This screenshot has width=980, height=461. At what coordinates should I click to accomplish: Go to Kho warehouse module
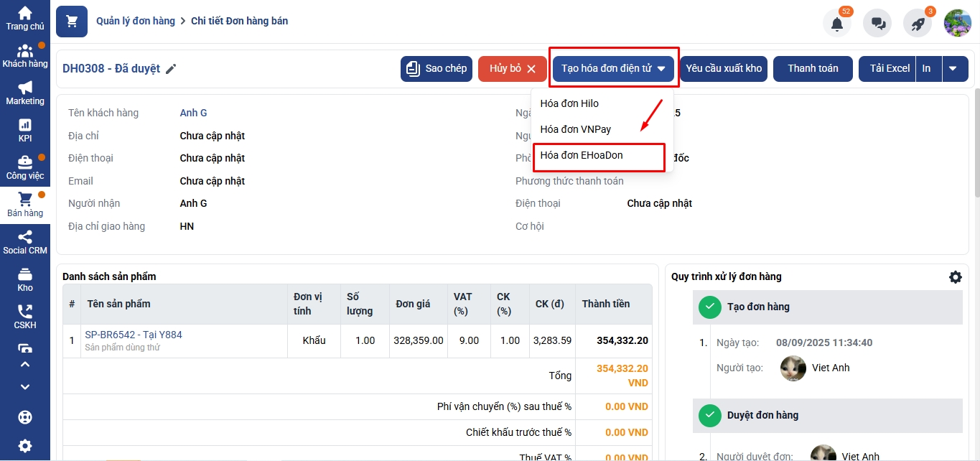click(25, 280)
